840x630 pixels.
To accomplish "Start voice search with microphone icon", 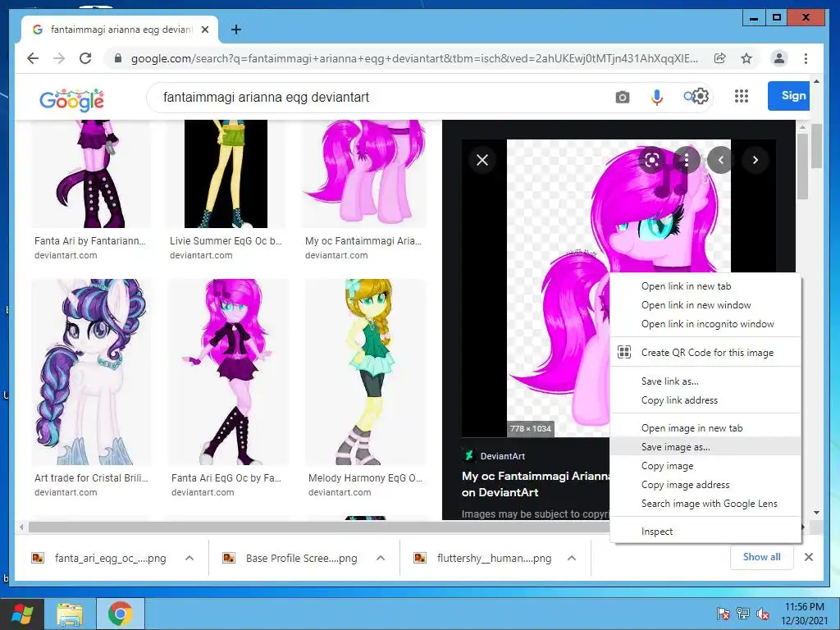I will (657, 98).
